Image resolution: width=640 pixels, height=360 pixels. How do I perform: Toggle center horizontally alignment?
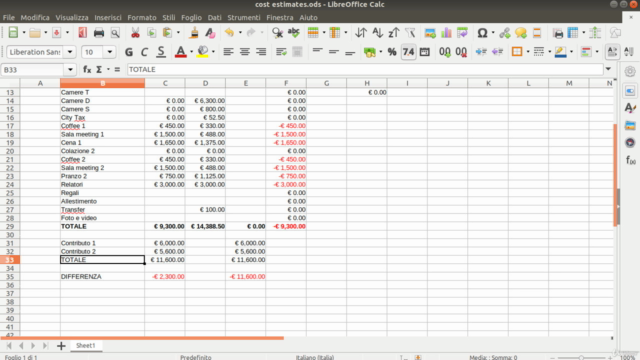(244, 52)
